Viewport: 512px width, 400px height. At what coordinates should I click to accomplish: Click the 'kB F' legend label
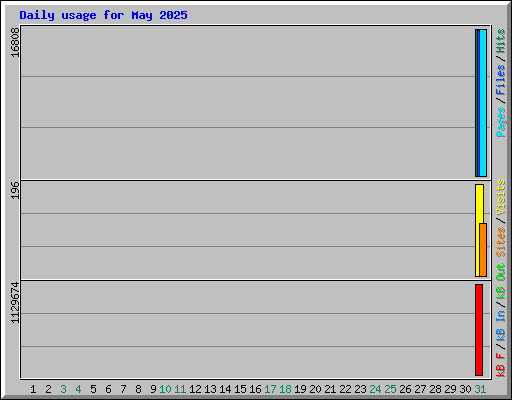point(501,365)
